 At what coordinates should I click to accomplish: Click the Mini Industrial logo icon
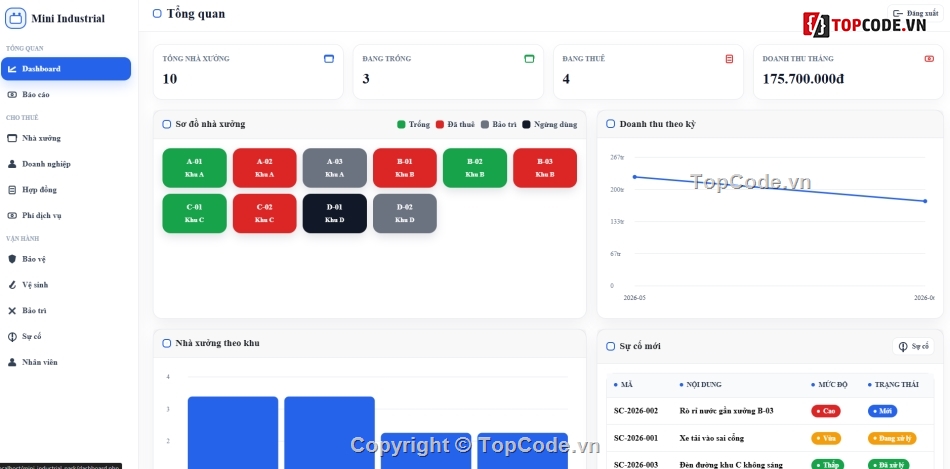tap(15, 18)
